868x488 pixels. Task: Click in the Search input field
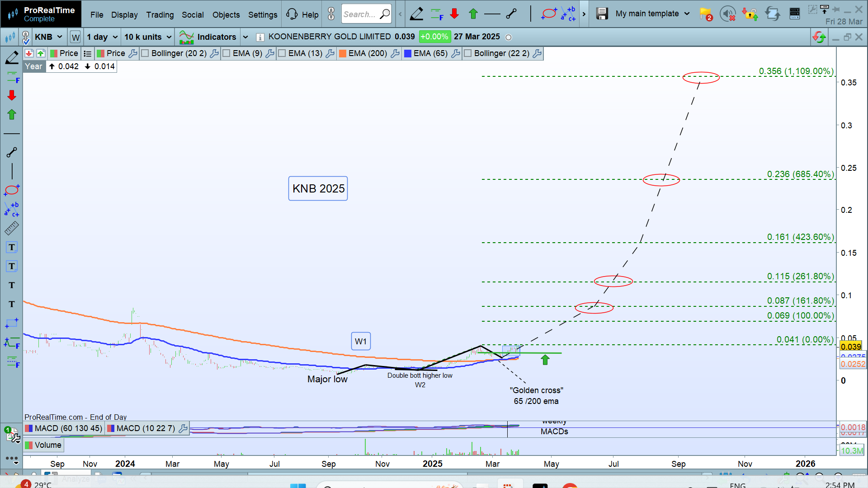(x=366, y=14)
